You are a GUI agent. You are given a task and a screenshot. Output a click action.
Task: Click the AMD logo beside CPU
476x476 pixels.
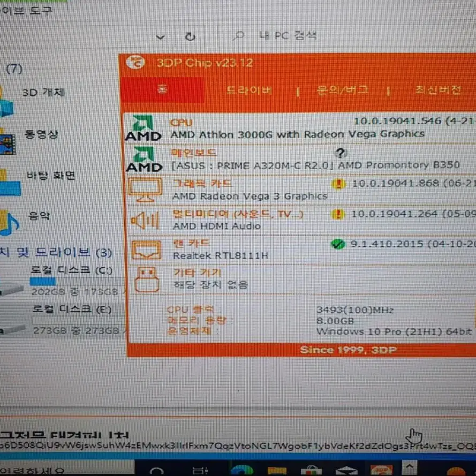coord(143,129)
